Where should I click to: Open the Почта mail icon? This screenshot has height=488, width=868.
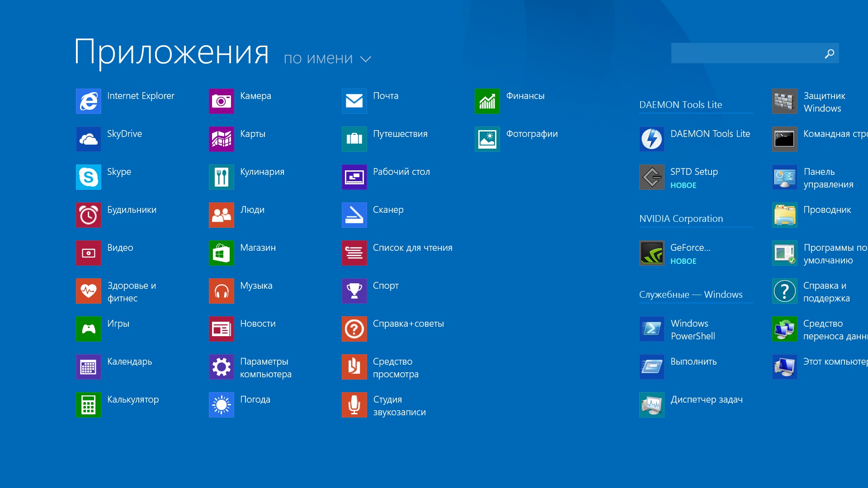click(x=354, y=101)
